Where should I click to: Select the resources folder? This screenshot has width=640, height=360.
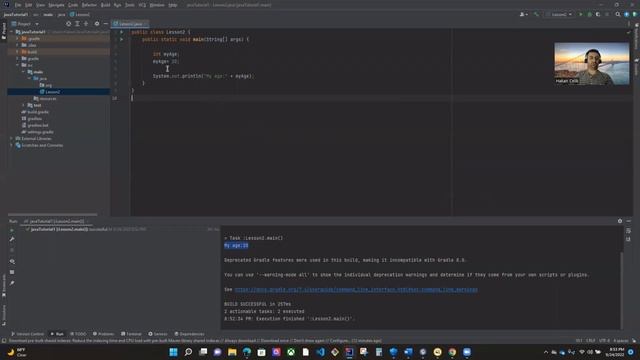(x=45, y=98)
